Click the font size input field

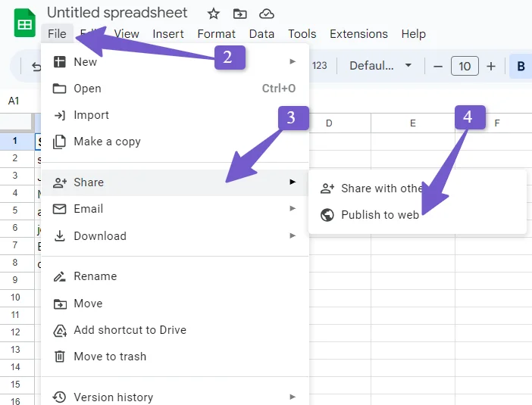[x=465, y=66]
